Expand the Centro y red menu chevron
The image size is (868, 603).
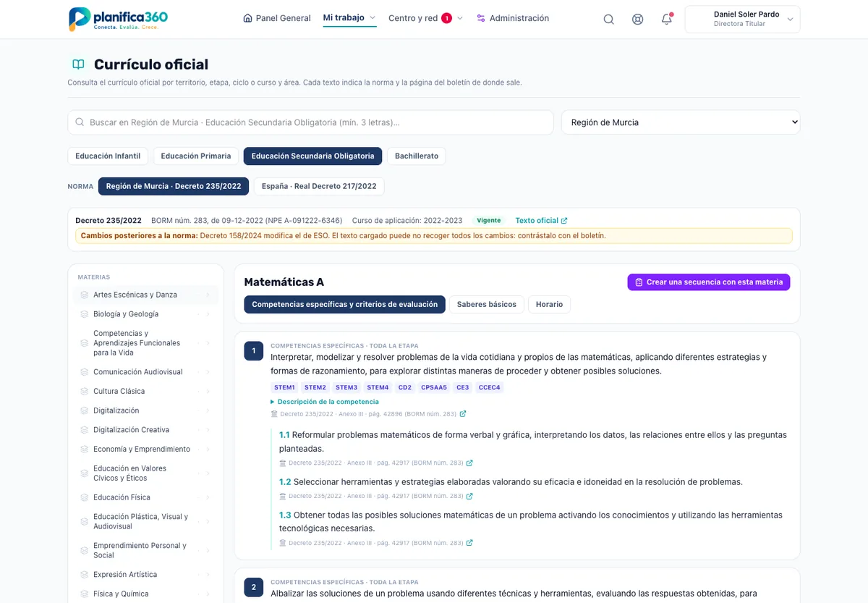[x=460, y=18]
